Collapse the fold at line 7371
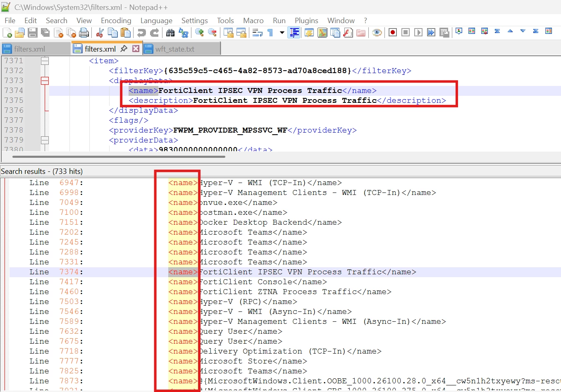This screenshot has height=392, width=561. tap(45, 61)
